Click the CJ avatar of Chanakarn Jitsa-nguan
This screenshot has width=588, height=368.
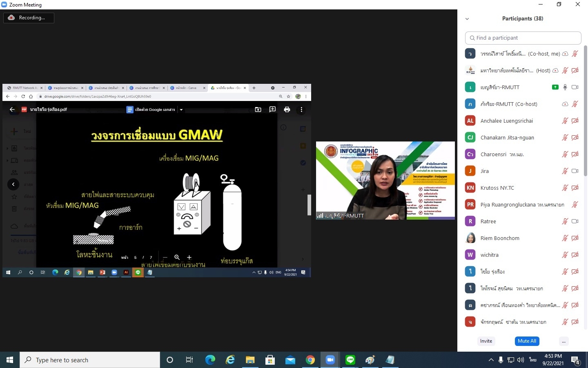tap(470, 137)
